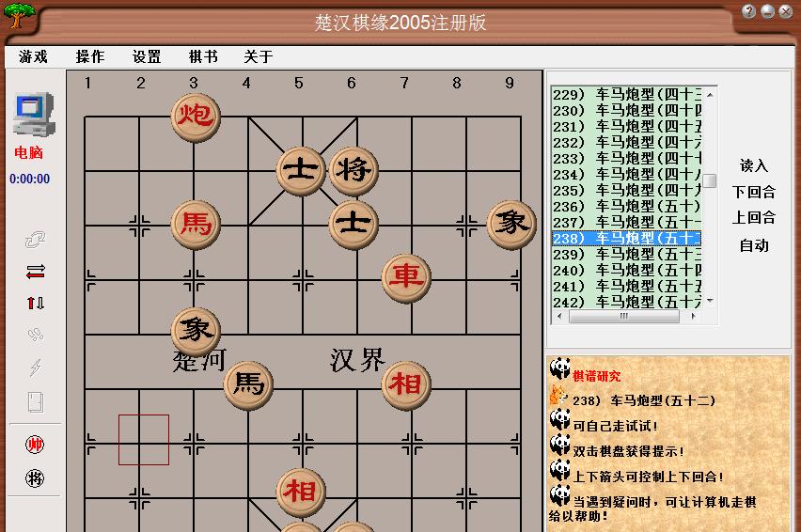Select the red 炮 piece on file 3
801x532 pixels.
196,117
